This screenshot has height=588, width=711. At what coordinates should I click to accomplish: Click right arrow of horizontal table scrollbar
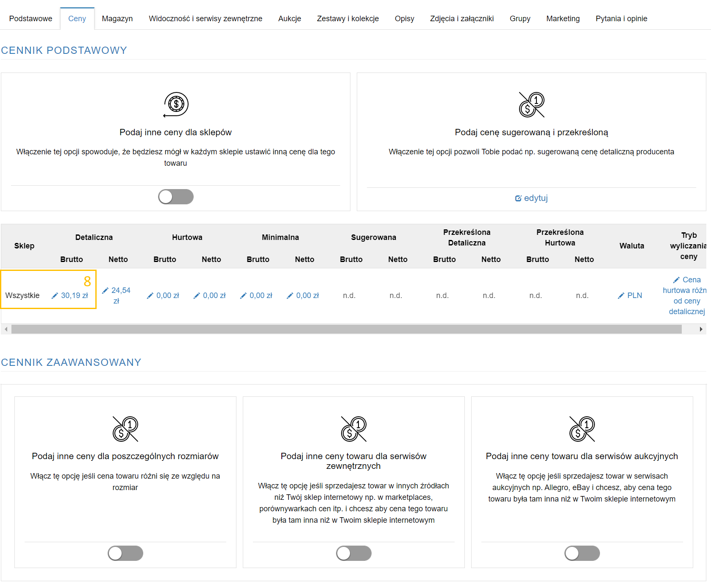pyautogui.click(x=701, y=329)
